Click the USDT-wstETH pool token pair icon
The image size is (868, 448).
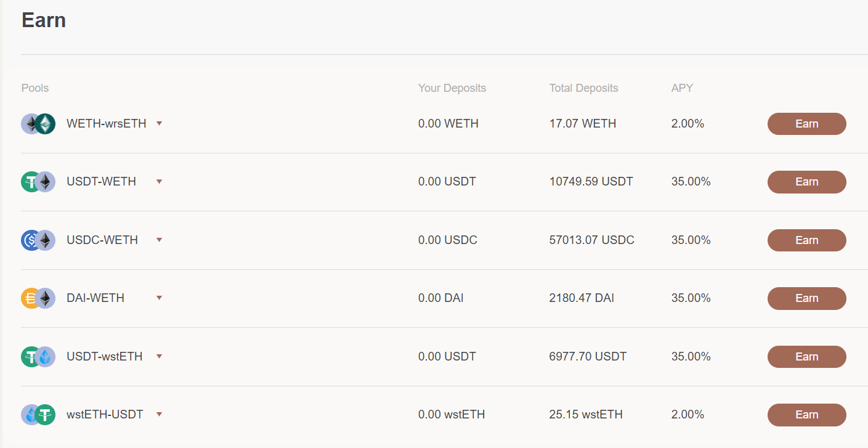pyautogui.click(x=38, y=357)
